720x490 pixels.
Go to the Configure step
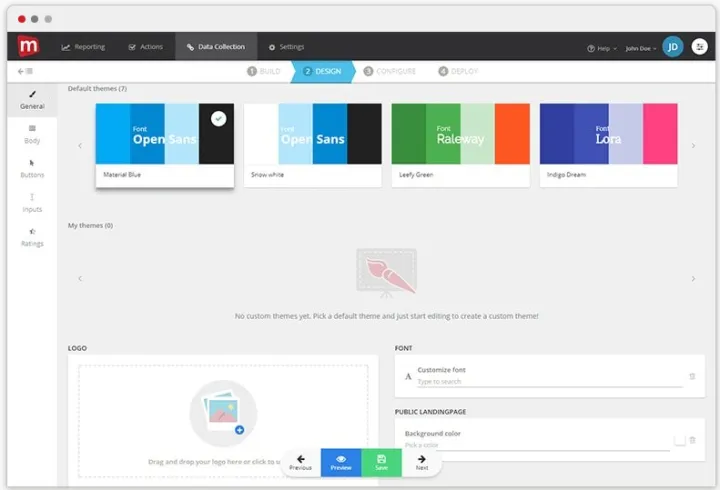tap(389, 71)
